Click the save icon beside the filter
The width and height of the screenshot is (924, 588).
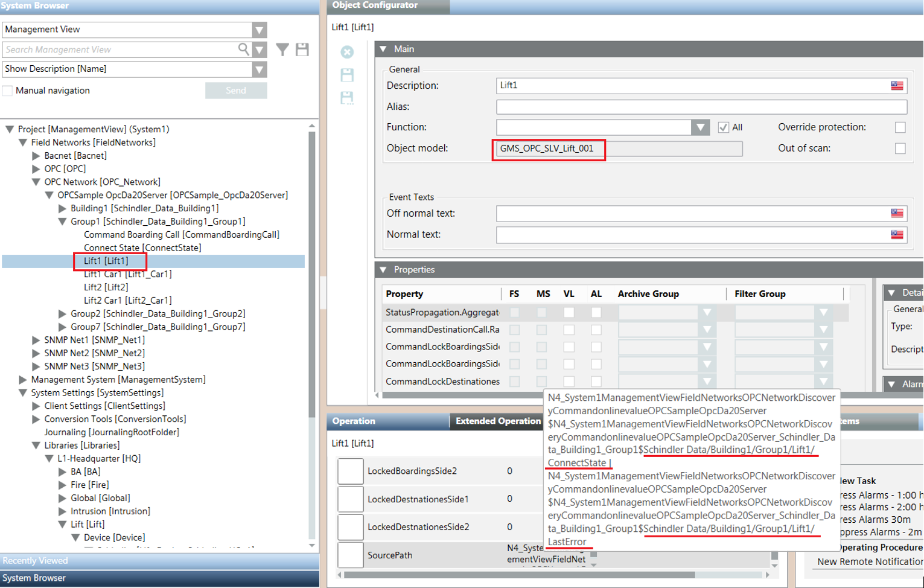302,50
